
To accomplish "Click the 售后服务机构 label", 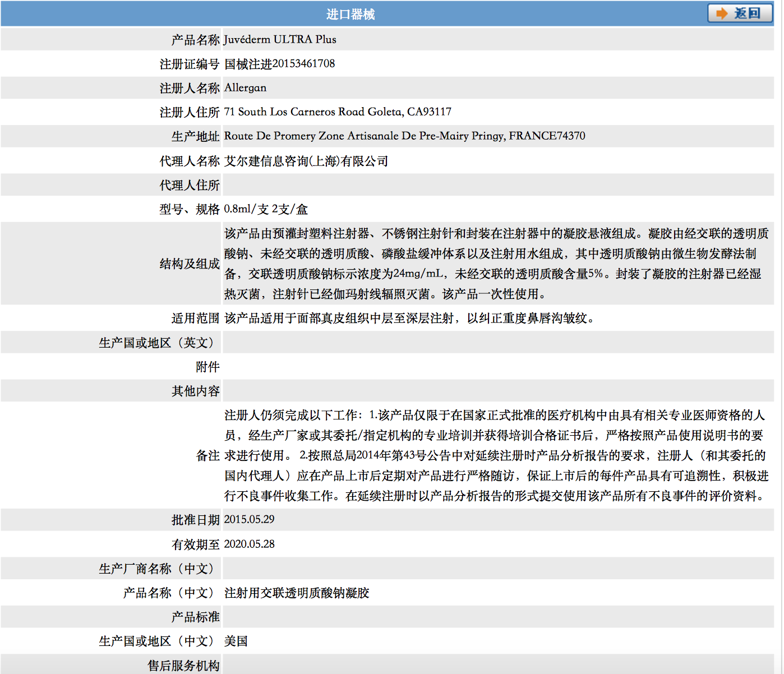I will click(183, 666).
